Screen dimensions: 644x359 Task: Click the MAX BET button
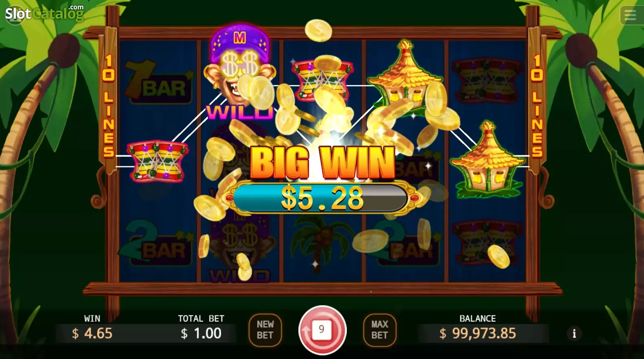point(379,330)
